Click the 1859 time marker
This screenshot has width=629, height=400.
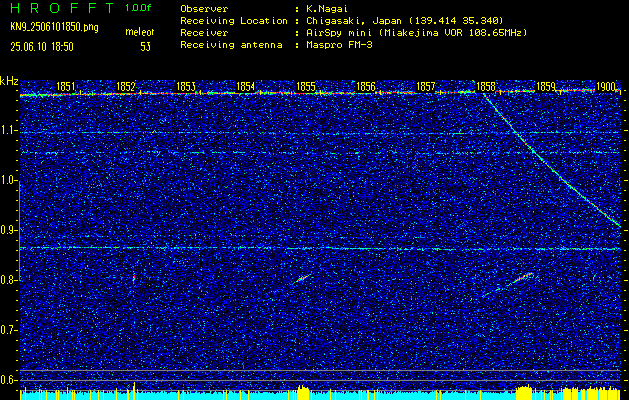point(546,86)
